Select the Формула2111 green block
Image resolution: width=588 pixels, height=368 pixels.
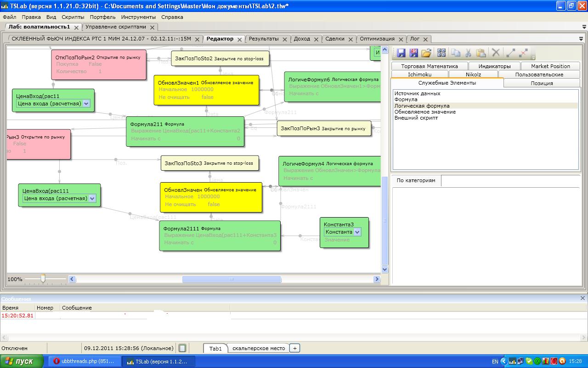220,236
